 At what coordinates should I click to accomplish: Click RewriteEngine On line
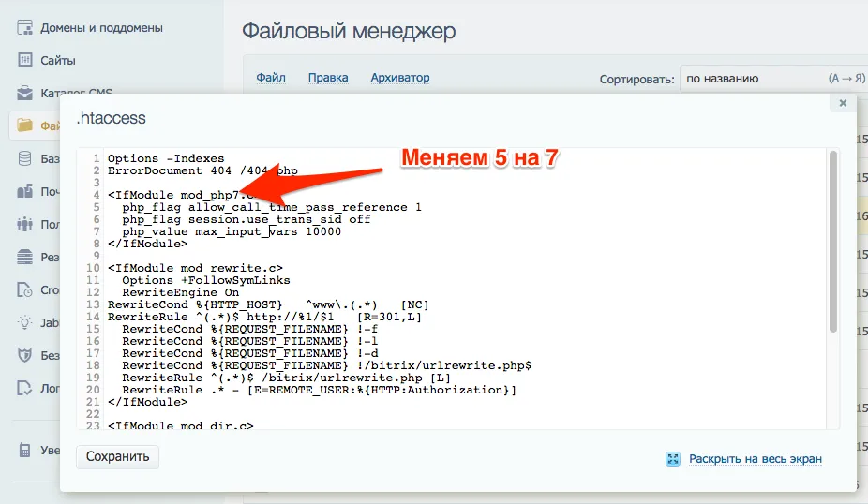click(x=181, y=292)
